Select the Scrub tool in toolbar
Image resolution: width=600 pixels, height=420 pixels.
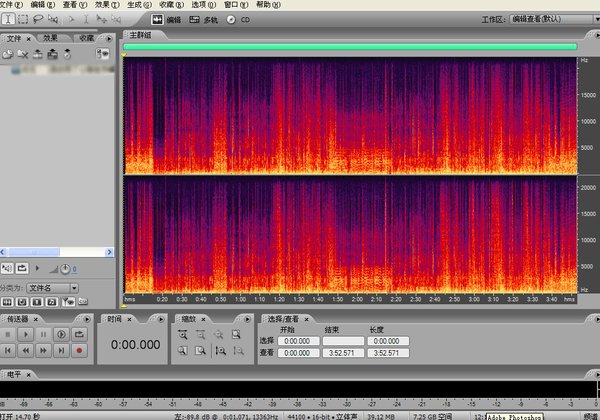(53, 19)
